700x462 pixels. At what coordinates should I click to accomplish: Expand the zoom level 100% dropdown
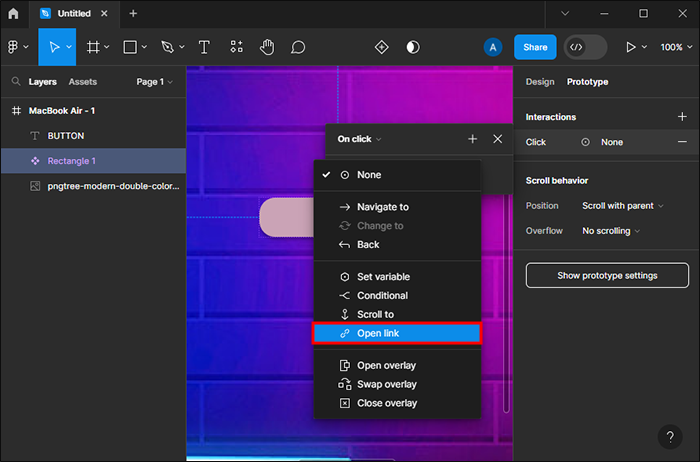pyautogui.click(x=675, y=47)
